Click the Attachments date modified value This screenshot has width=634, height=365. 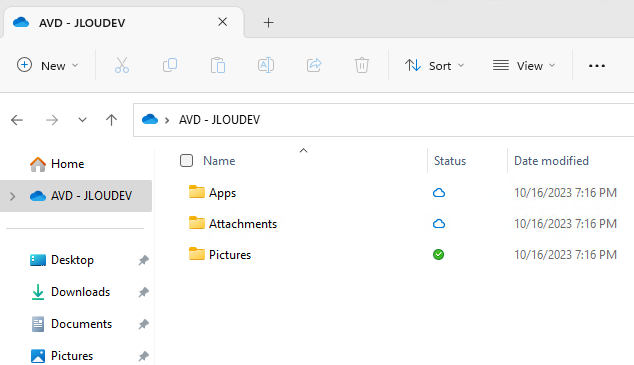(x=565, y=224)
